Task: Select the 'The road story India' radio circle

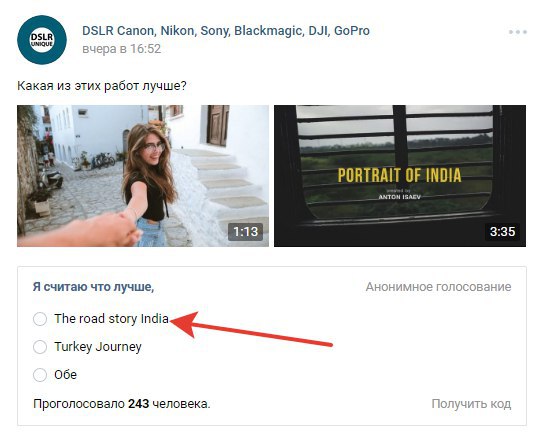Action: click(40, 319)
